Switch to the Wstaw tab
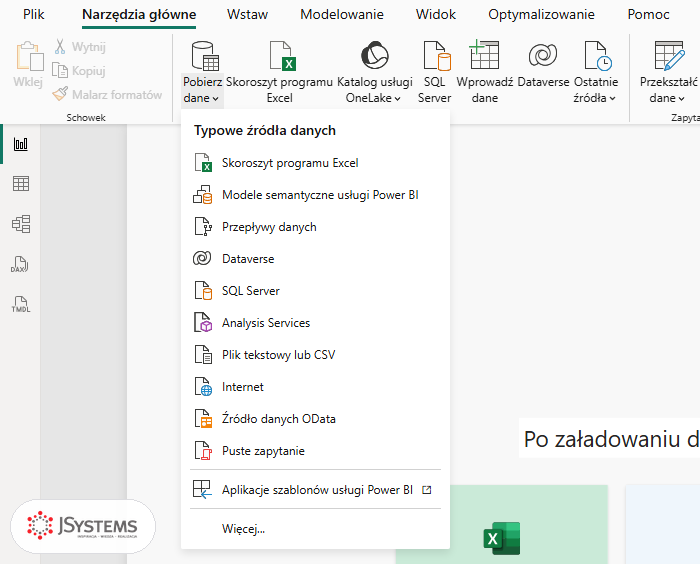Image resolution: width=700 pixels, height=564 pixels. pos(247,14)
